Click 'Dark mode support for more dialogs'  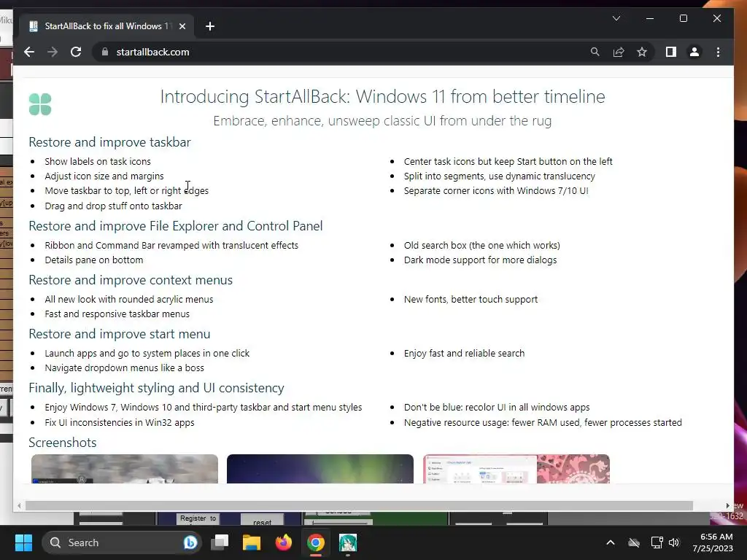tap(480, 260)
